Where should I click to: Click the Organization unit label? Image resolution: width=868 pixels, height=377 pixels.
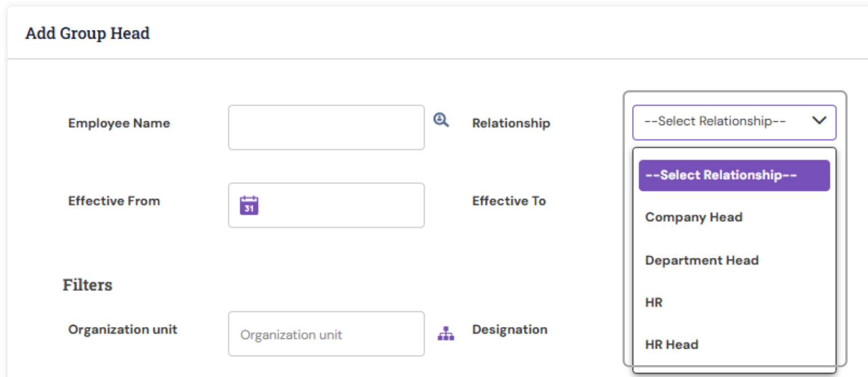(x=122, y=329)
